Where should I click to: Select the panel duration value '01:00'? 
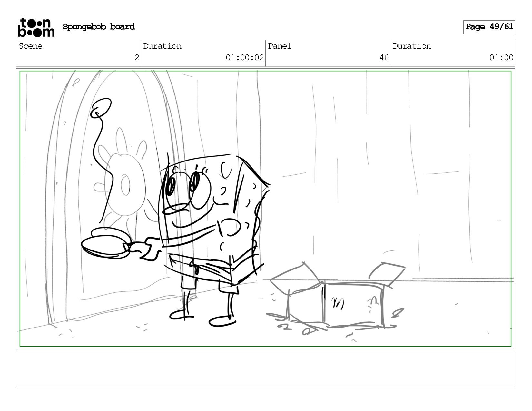point(501,58)
